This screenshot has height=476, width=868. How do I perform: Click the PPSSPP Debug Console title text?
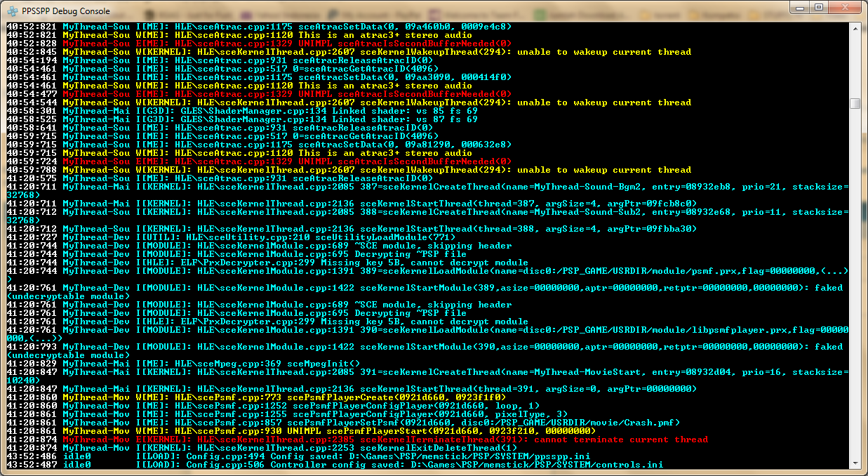[66, 11]
